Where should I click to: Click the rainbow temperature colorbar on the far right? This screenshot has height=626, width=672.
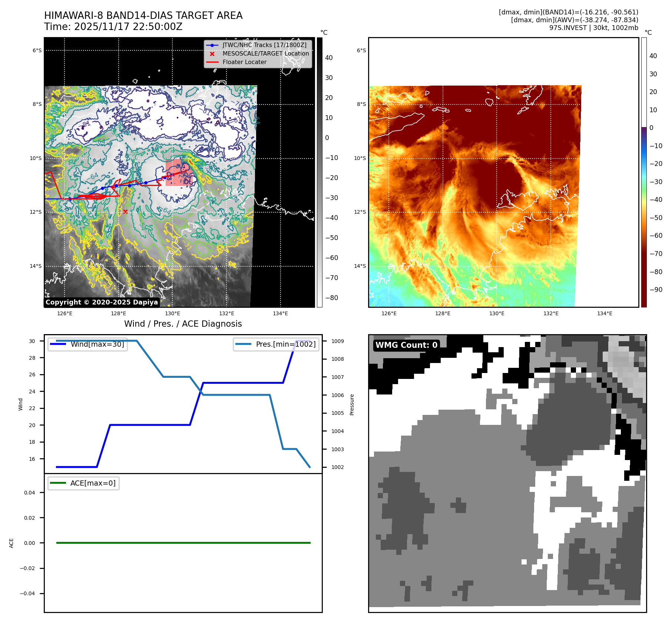(644, 172)
